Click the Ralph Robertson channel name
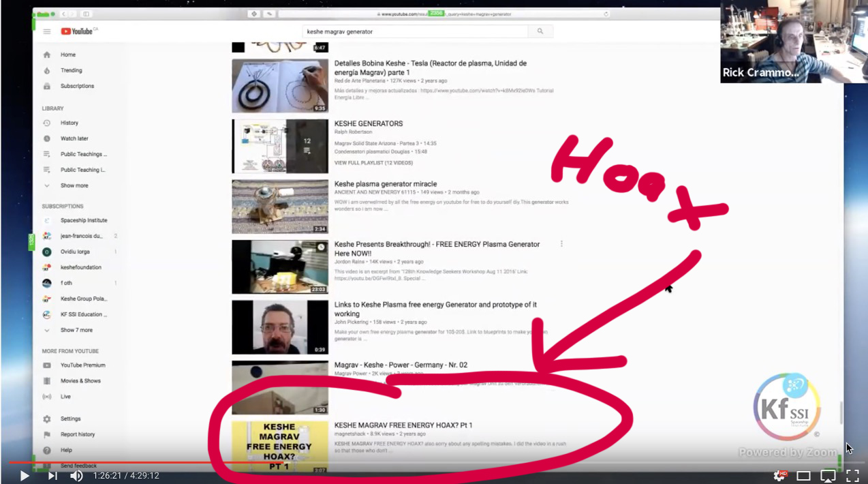The width and height of the screenshot is (868, 484). pyautogui.click(x=354, y=132)
